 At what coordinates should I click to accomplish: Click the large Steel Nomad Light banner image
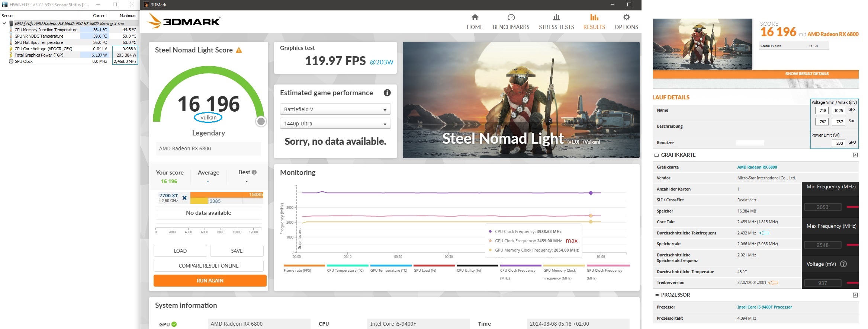click(x=521, y=100)
